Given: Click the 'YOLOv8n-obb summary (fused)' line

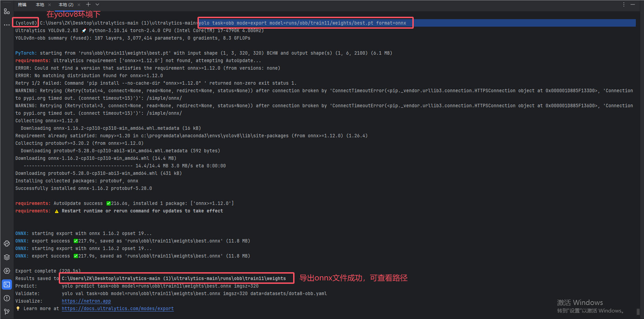Looking at the screenshot, I should [133, 38].
